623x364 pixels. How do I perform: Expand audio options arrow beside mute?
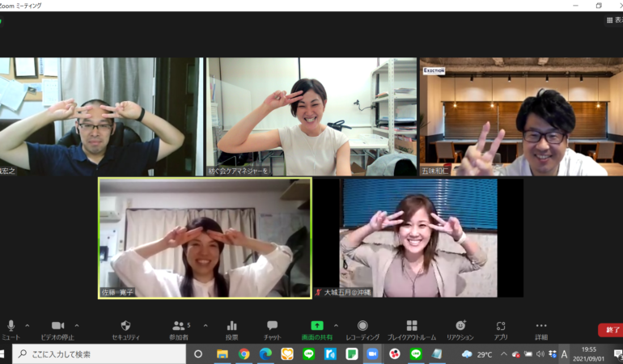click(28, 325)
